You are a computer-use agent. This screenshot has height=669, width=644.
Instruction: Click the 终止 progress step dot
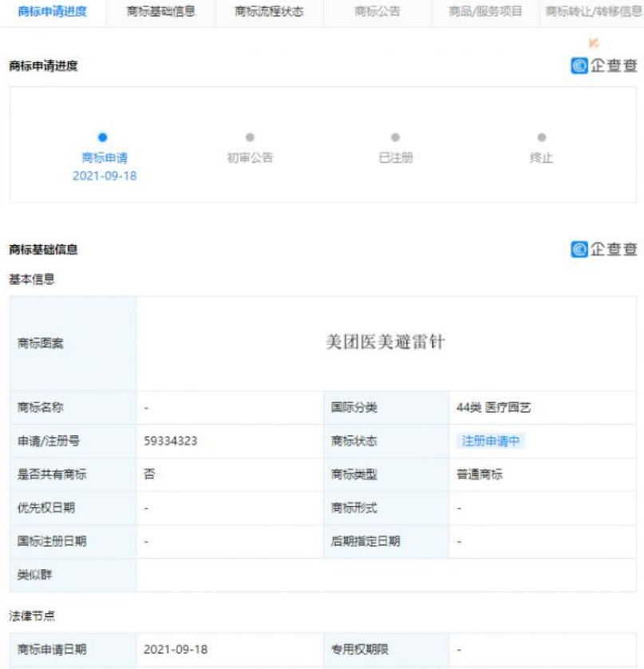(x=541, y=138)
